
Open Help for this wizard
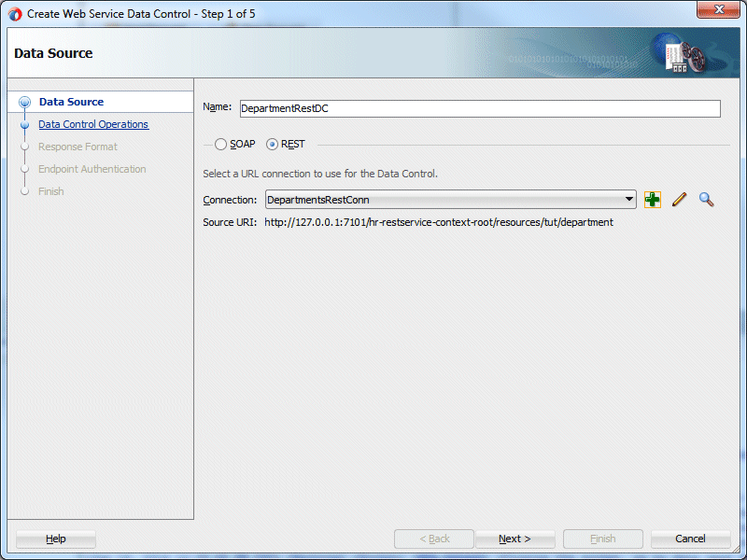[56, 539]
